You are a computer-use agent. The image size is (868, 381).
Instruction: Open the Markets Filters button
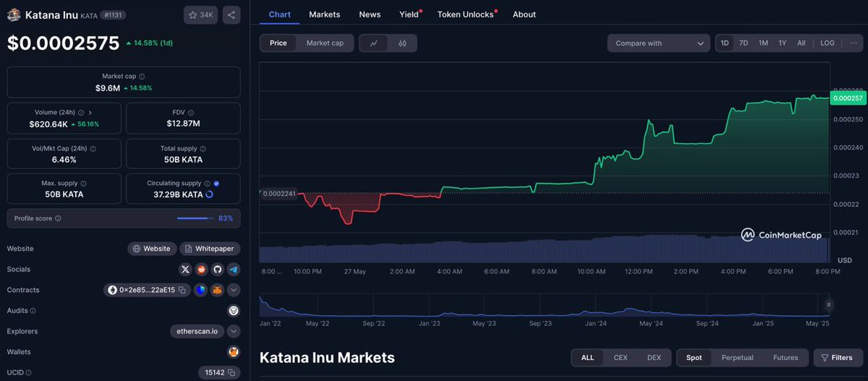(837, 358)
